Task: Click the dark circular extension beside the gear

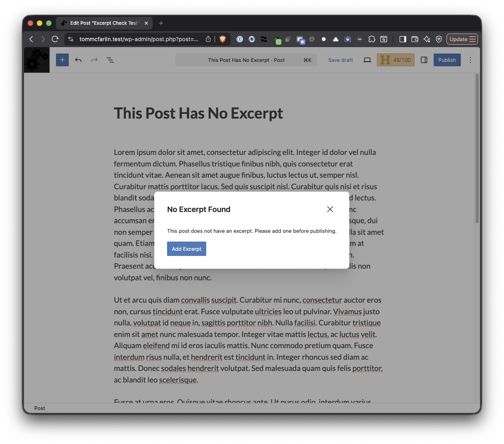Action: (324, 39)
